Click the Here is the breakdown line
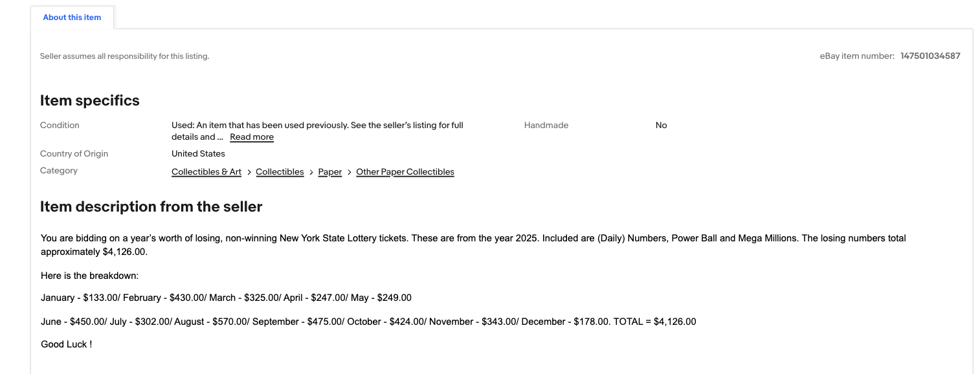 [x=90, y=276]
